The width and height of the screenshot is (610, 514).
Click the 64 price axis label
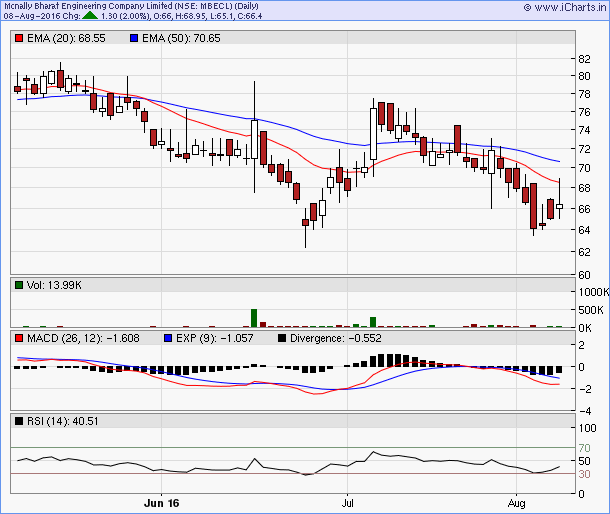click(584, 230)
